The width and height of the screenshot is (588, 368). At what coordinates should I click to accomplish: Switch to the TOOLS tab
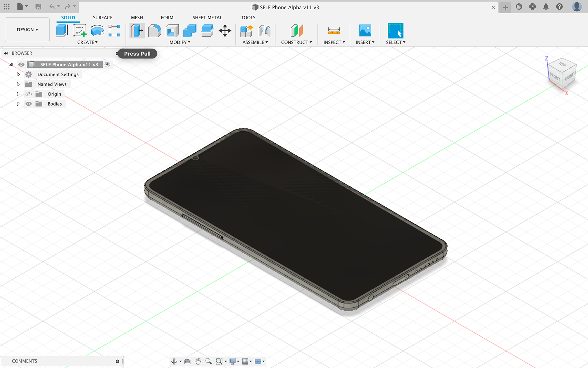248,17
